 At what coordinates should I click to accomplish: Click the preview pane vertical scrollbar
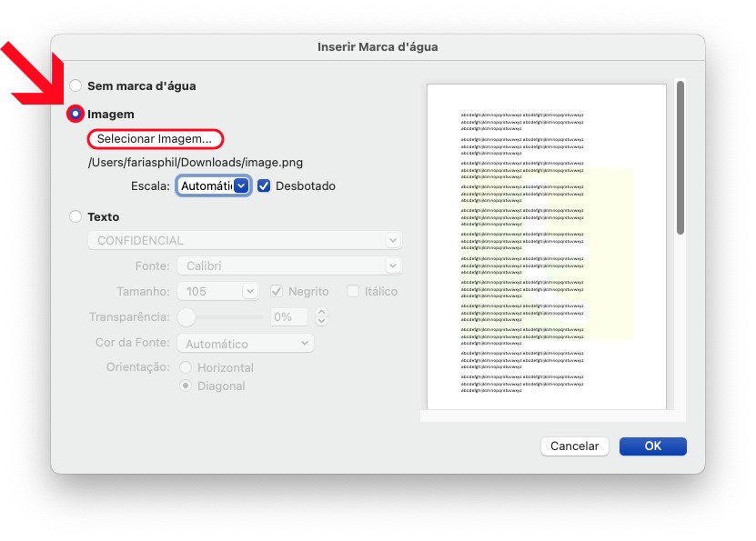tap(680, 159)
